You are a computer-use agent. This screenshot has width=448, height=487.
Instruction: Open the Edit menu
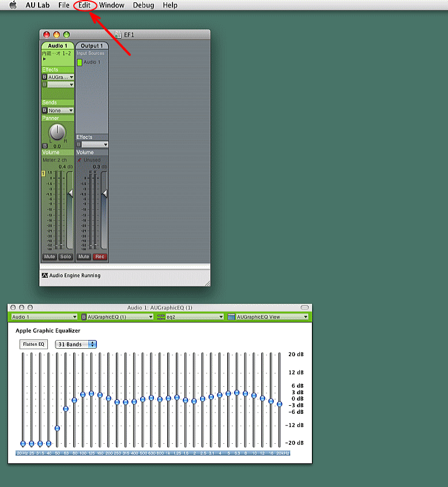(x=85, y=5)
